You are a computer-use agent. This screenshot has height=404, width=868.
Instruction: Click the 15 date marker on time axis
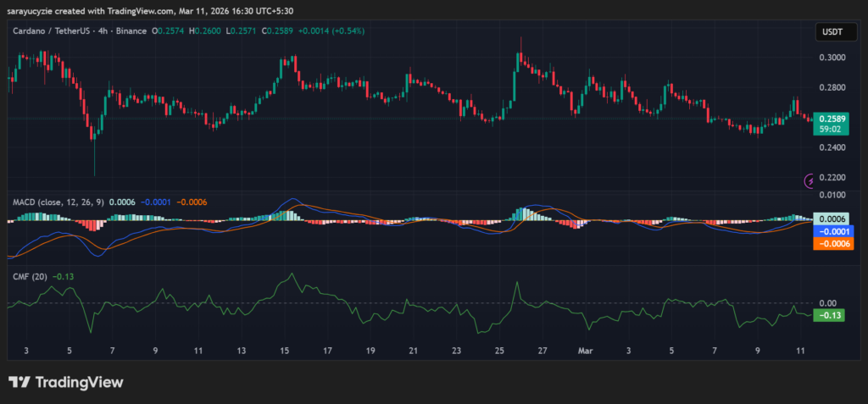pos(284,349)
